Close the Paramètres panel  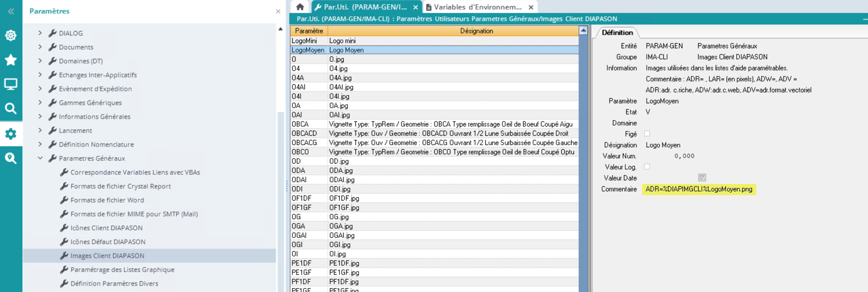coord(278,11)
